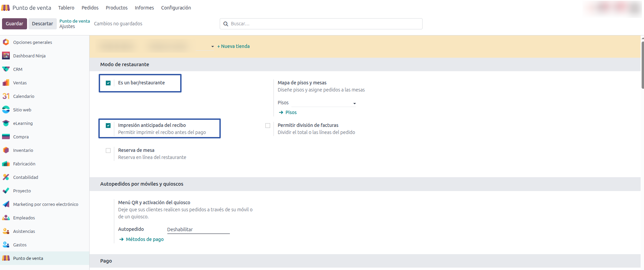Enable Permitir división de facturas checkbox
Screen dimensions: 644x270
point(268,126)
